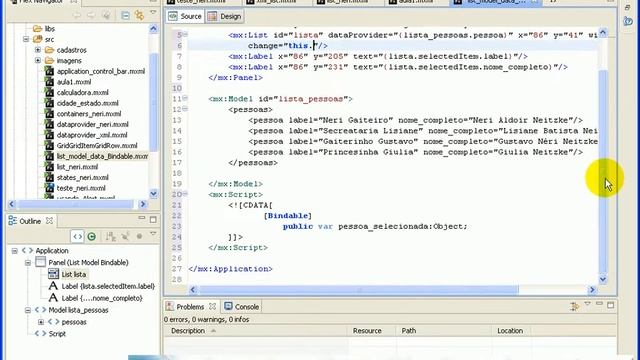Screen dimensions: 640x360
Task: Collapse the src folder
Action: tap(26, 39)
